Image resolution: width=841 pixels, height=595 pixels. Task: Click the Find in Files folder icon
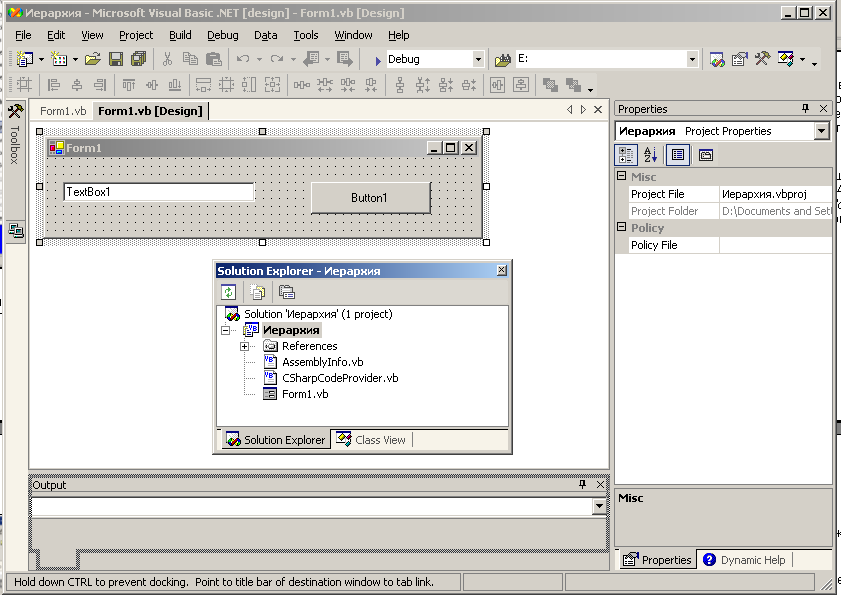point(503,60)
